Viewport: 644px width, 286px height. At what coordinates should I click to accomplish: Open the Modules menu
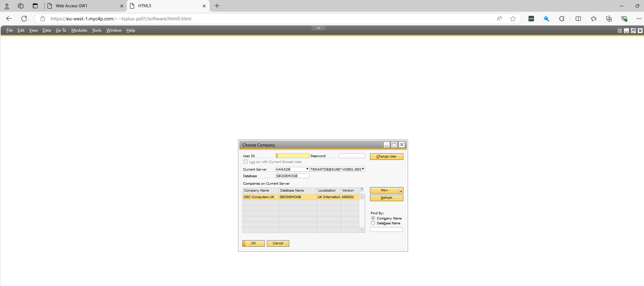point(79,30)
